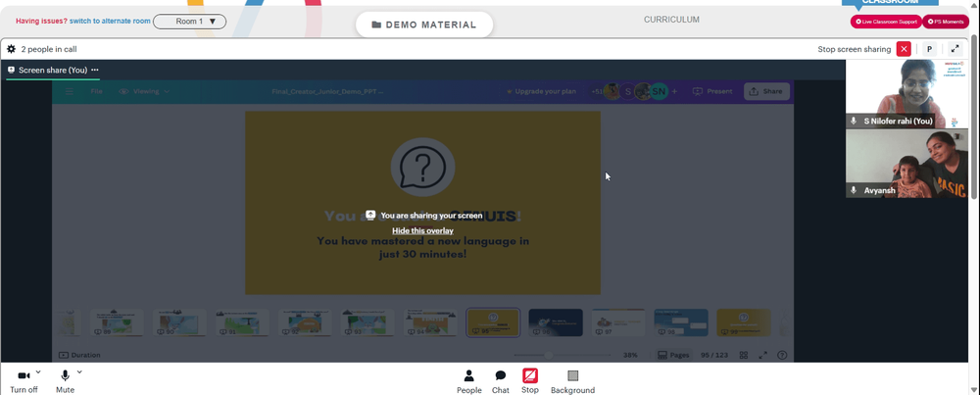This screenshot has width=980, height=395.
Task: Select slide thumbnail 90
Action: tap(179, 322)
